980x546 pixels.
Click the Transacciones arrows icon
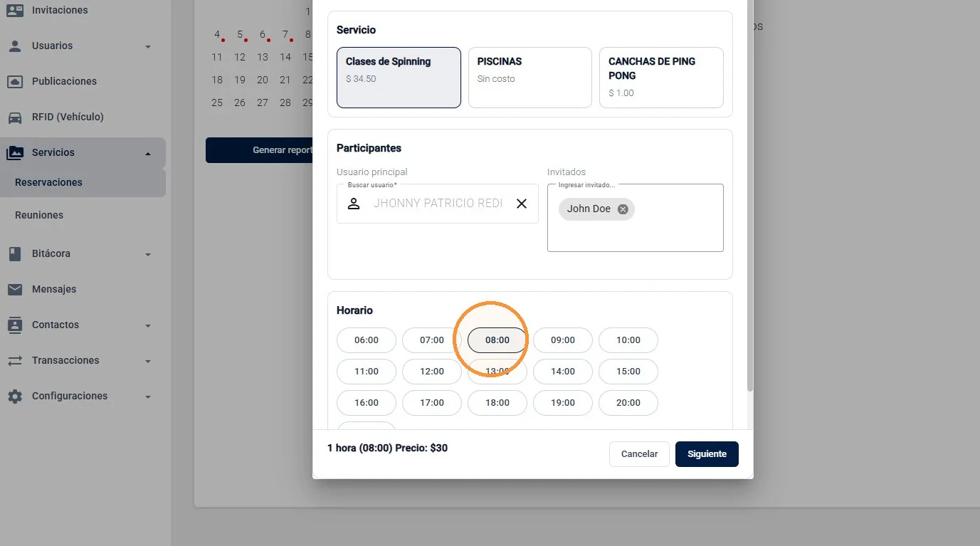pos(15,360)
